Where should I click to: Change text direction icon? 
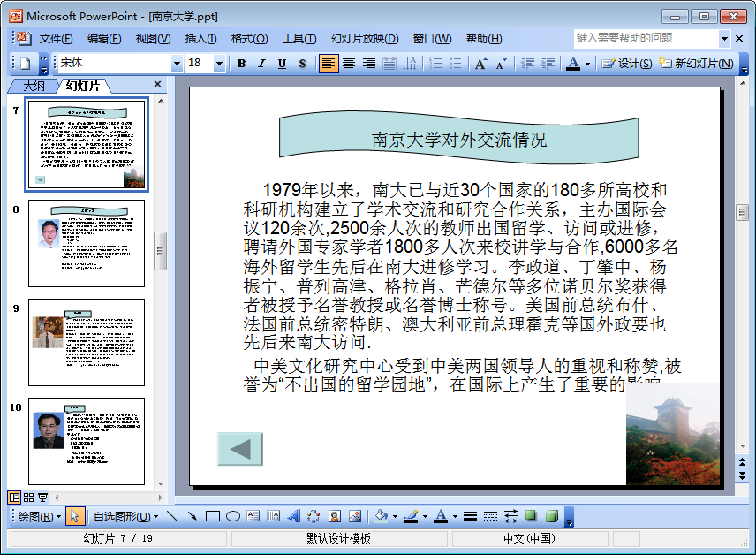pos(409,64)
